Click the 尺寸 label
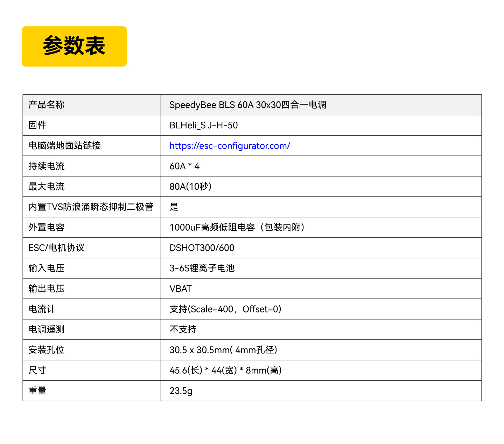Screen dimensions: 504x444 tap(37, 371)
